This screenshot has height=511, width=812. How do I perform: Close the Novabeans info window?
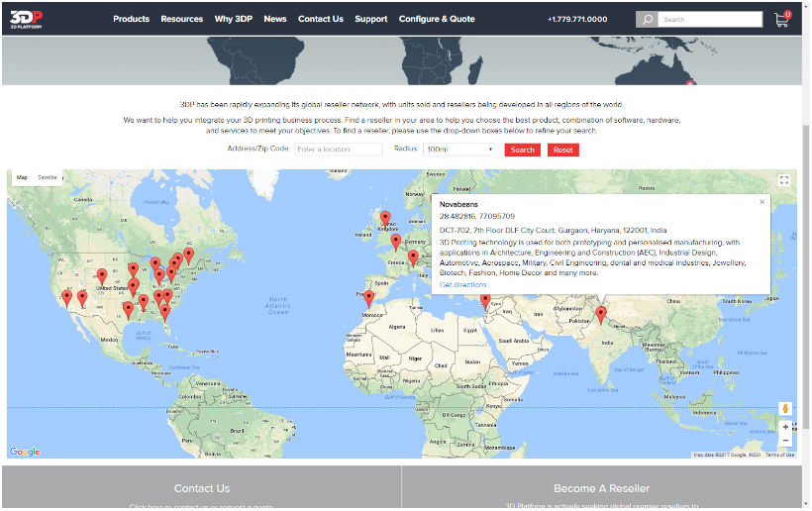point(761,202)
